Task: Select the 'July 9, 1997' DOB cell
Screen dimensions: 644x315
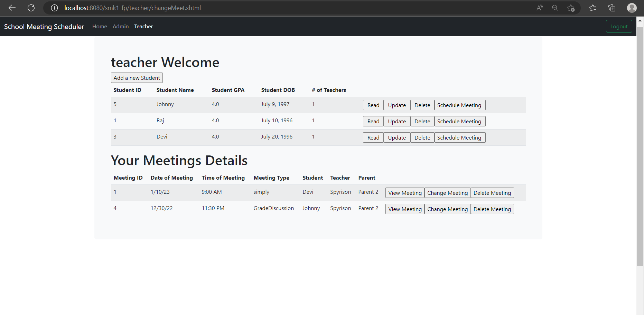Action: tap(275, 104)
